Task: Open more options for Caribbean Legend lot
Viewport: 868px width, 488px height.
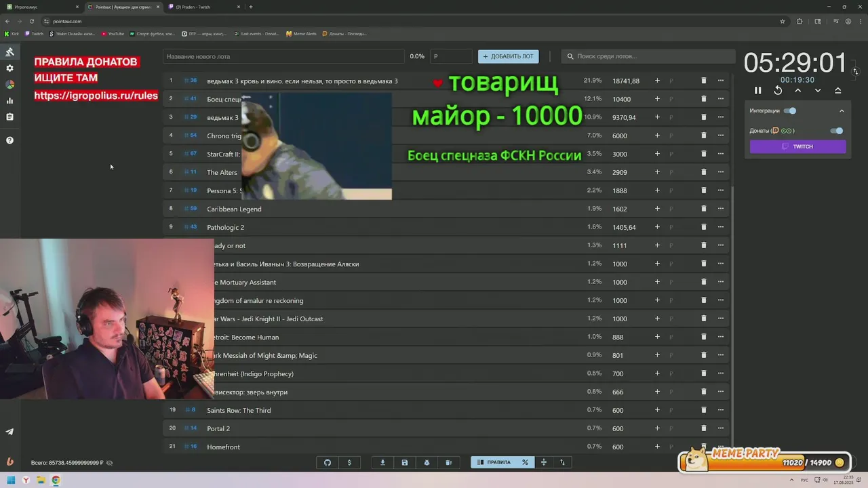Action: pos(721,209)
